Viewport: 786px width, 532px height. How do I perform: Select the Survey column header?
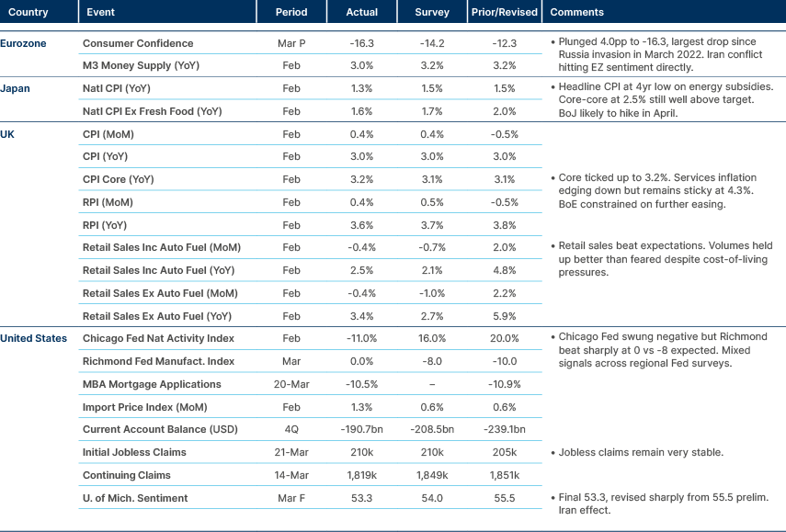coord(432,12)
